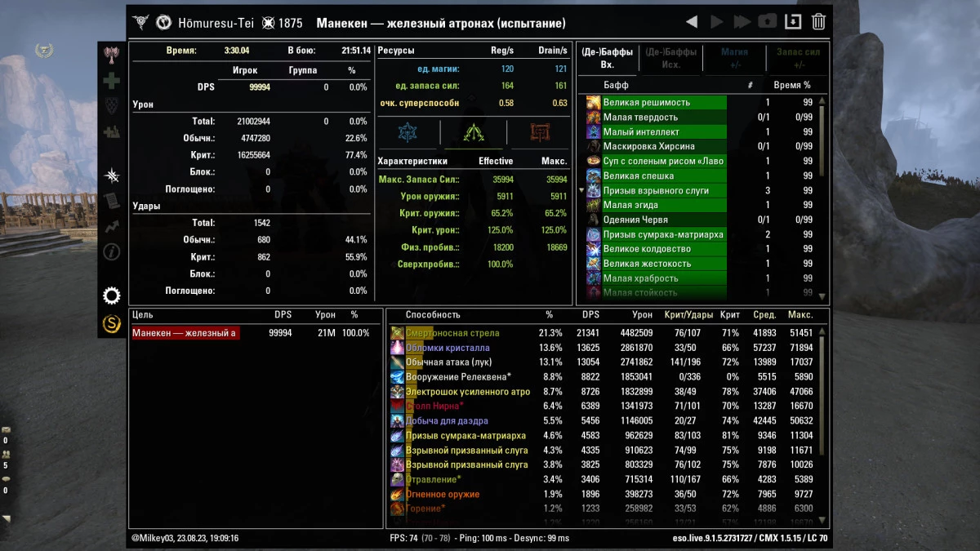Select Электрошок усиленного атронаха row
The width and height of the screenshot is (980, 551).
[603, 392]
